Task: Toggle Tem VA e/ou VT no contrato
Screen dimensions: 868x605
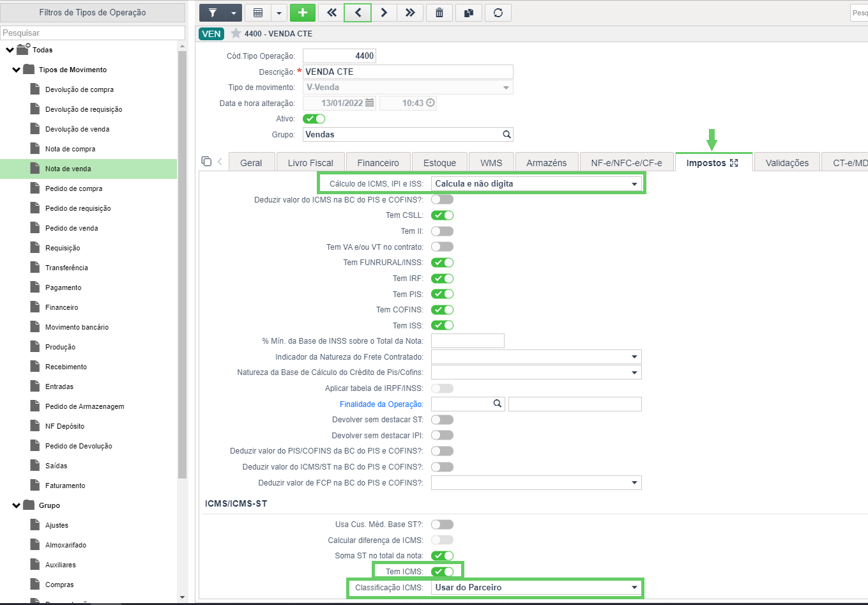Action: coord(442,247)
